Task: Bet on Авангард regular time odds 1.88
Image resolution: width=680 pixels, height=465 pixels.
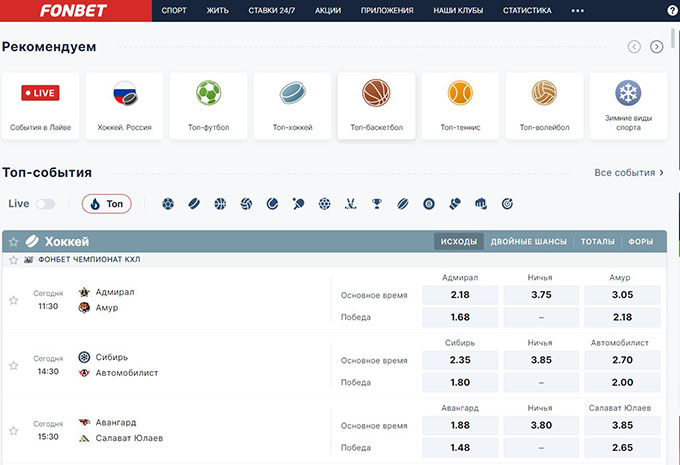Action: 460,425
